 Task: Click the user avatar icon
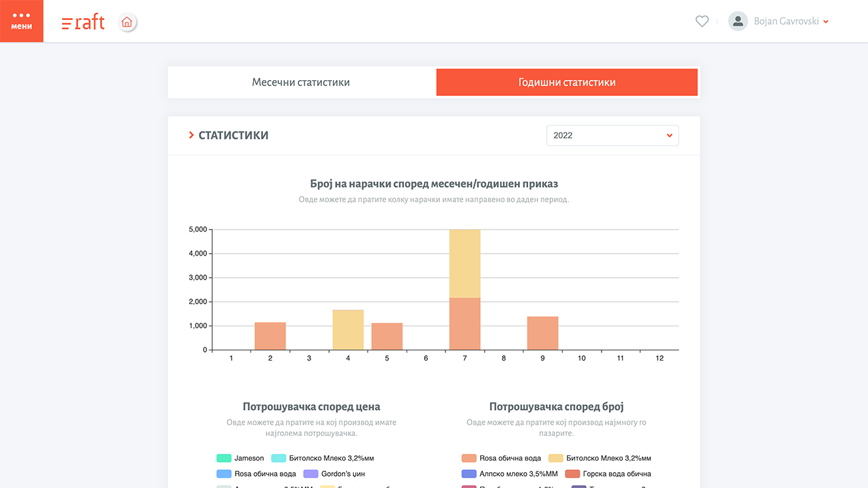tap(738, 21)
